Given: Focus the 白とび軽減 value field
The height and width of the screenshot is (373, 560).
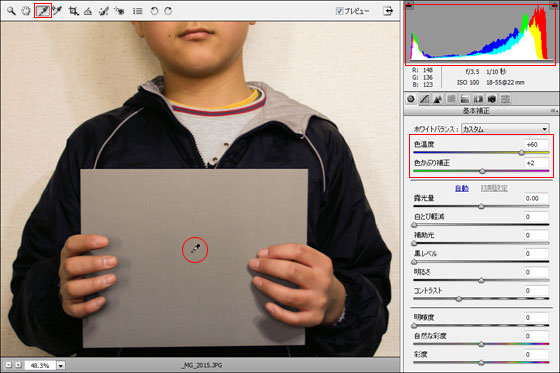Looking at the screenshot, I should (536, 217).
